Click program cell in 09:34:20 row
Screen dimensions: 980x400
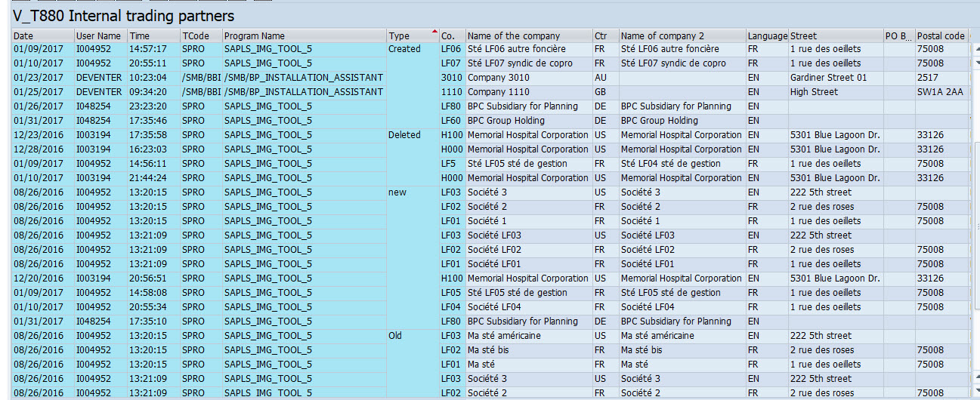pyautogui.click(x=304, y=92)
